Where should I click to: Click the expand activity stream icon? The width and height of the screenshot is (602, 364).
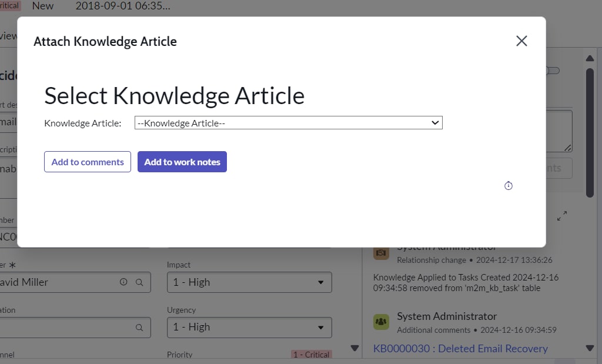click(x=561, y=216)
